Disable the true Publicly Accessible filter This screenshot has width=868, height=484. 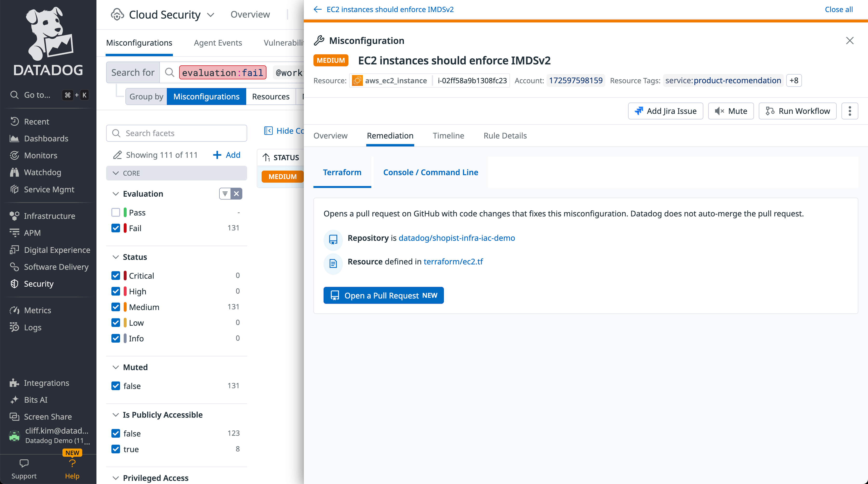tap(116, 449)
